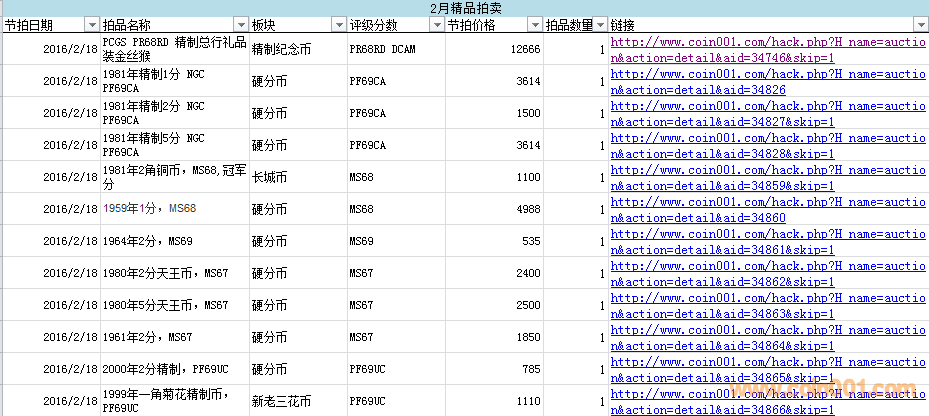Click the price cell showing 4988
The height and width of the screenshot is (416, 929).
coord(494,209)
